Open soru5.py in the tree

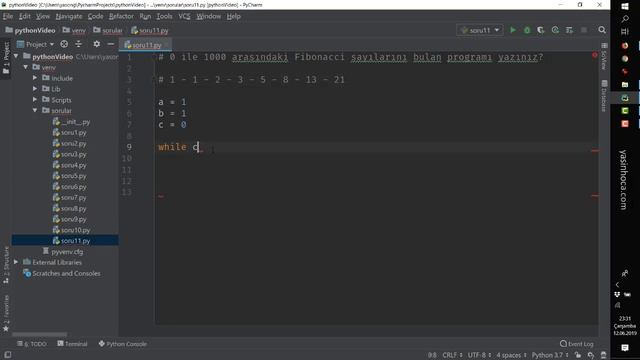[69, 176]
